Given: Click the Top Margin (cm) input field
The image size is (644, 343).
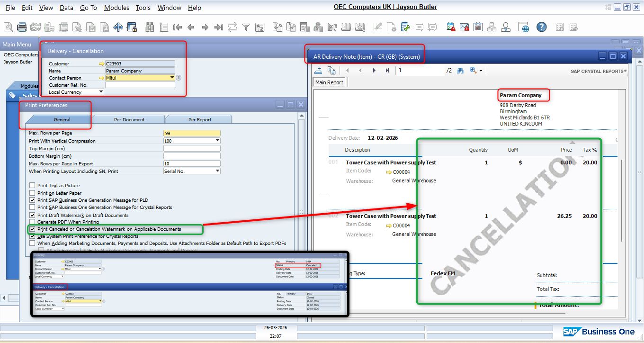Looking at the screenshot, I should (192, 148).
